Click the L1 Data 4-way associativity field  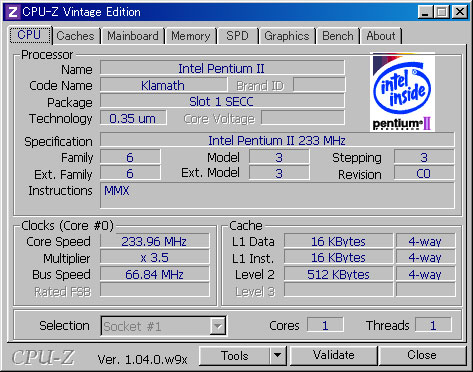click(x=425, y=241)
